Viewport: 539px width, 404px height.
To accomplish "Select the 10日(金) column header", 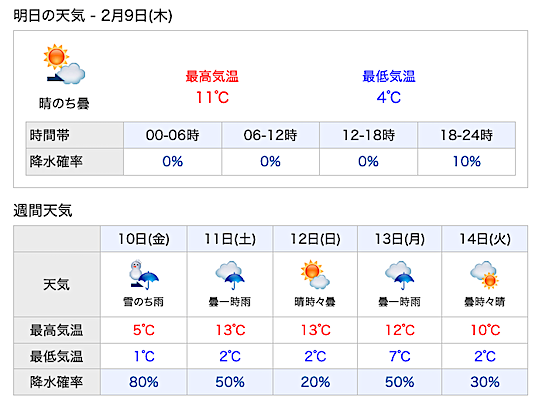I will tap(144, 239).
